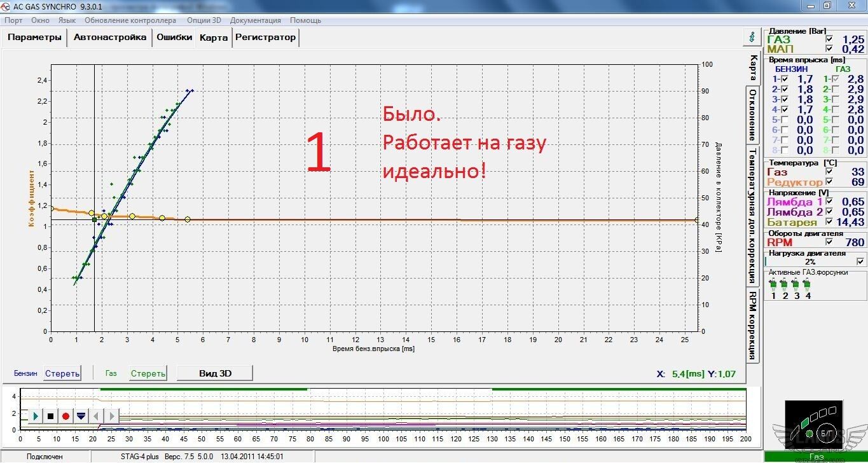The height and width of the screenshot is (463, 868).
Task: Toggle the engine load checkbox
Action: pyautogui.click(x=860, y=261)
